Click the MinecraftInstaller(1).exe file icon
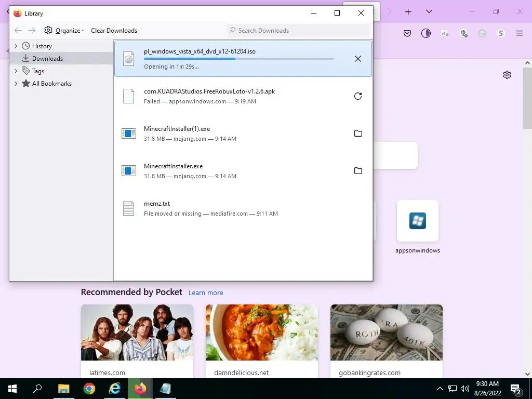Viewport: 532px width, 399px height. click(129, 134)
